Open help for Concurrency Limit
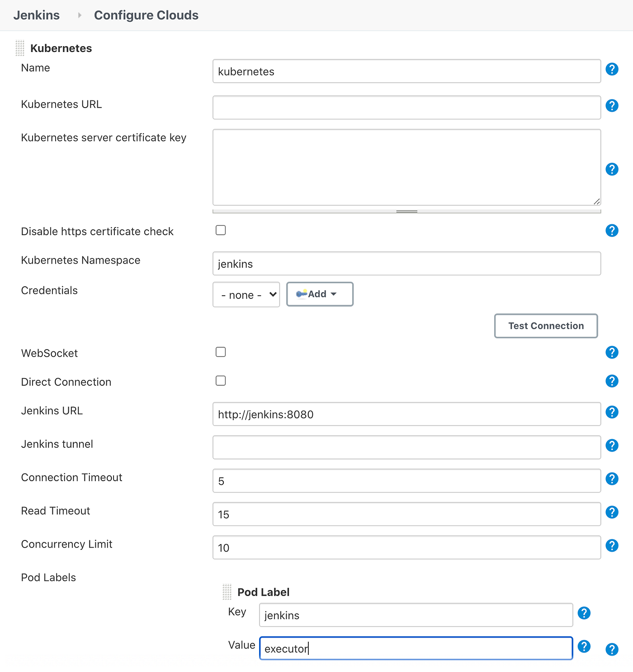The image size is (633, 672). pyautogui.click(x=612, y=546)
